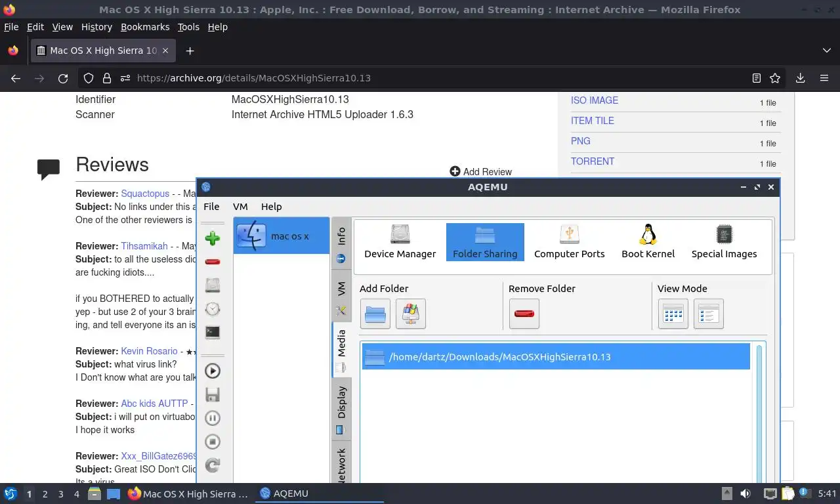The image size is (840, 504).
Task: Select the Folder Sharing section
Action: pyautogui.click(x=485, y=241)
